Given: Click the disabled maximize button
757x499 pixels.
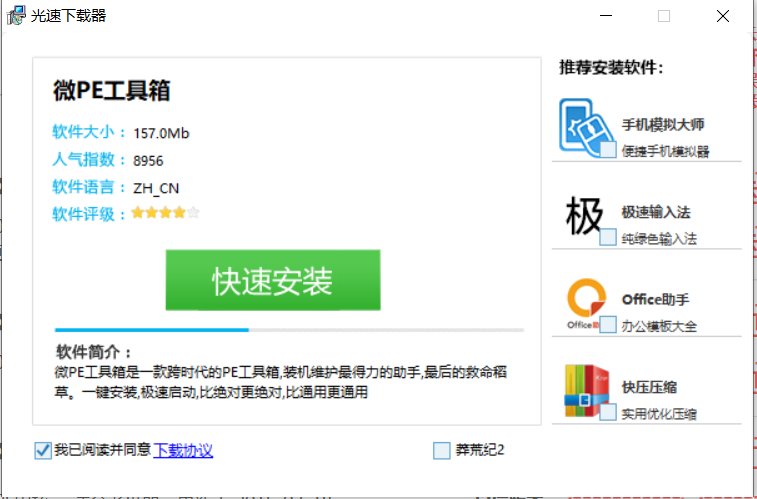Looking at the screenshot, I should tap(664, 16).
